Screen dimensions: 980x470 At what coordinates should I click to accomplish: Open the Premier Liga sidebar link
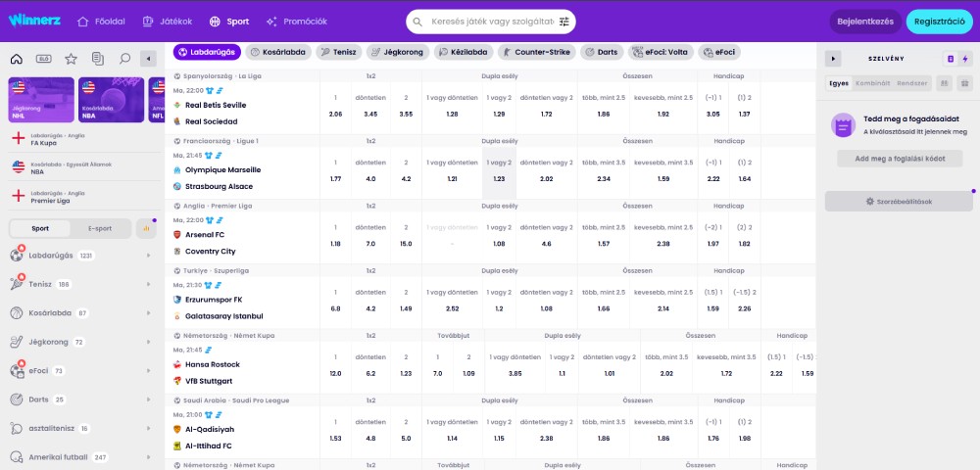pyautogui.click(x=84, y=197)
